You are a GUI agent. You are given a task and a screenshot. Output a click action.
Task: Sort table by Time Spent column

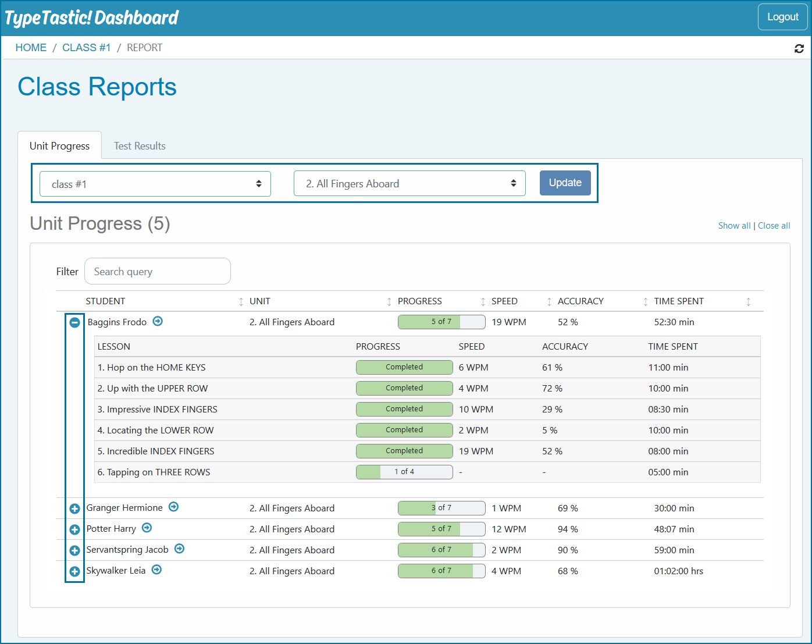678,301
